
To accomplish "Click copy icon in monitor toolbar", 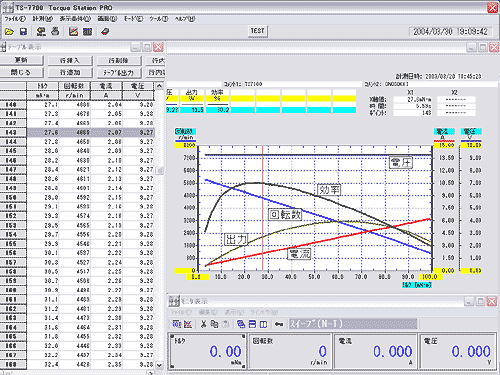I will [214, 324].
